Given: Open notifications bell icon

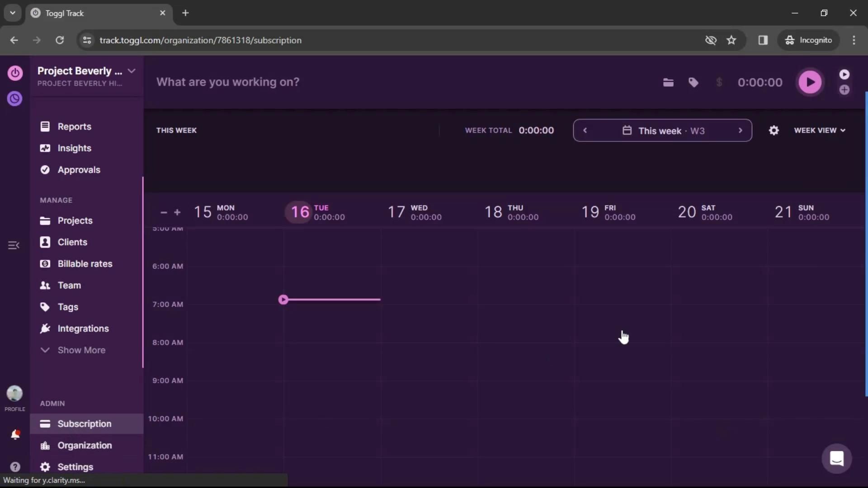Looking at the screenshot, I should coord(15,435).
